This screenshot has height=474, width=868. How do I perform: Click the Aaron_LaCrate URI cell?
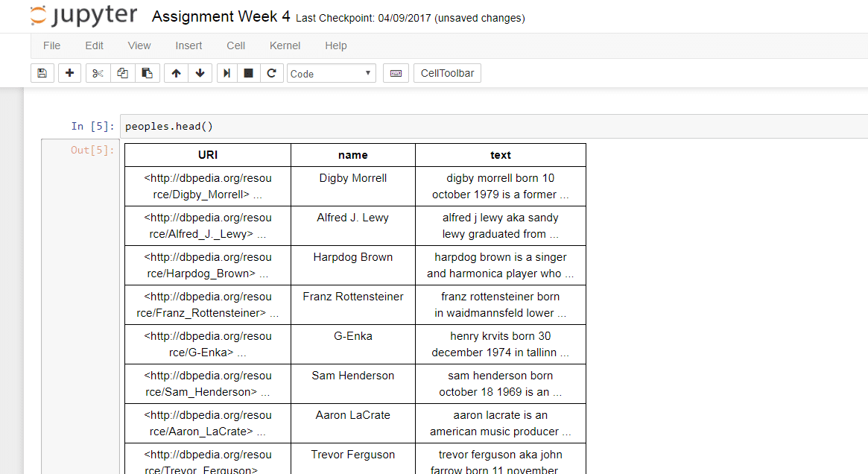(x=208, y=423)
